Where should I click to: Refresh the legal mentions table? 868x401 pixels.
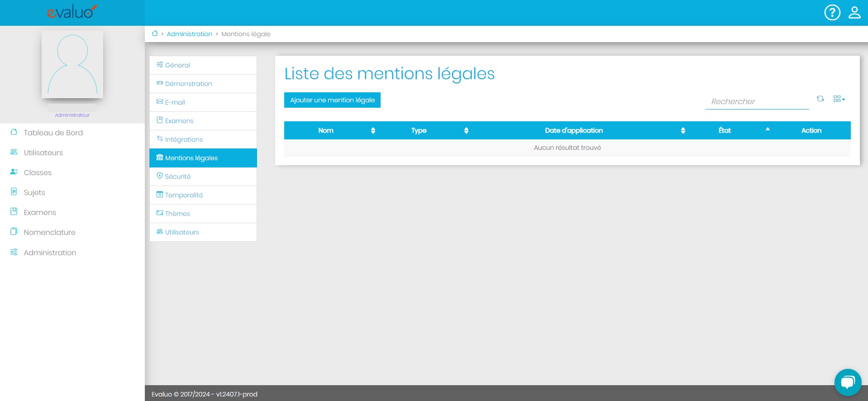pos(820,99)
